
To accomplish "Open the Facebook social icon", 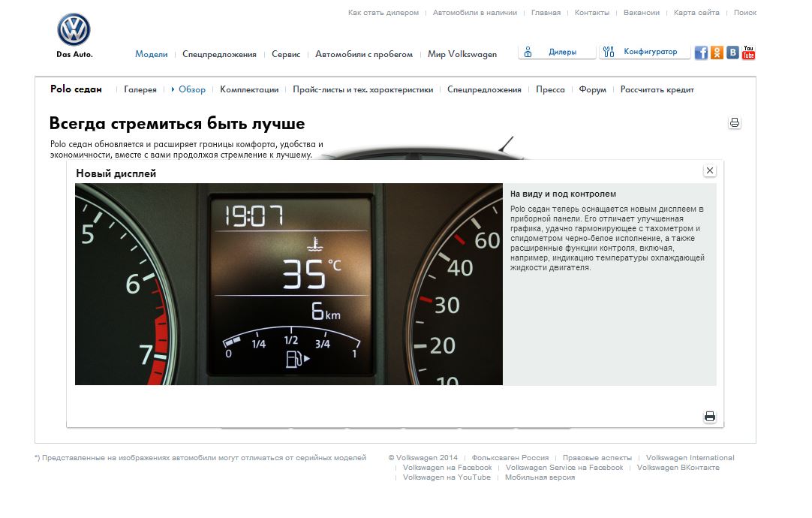I will coord(701,53).
